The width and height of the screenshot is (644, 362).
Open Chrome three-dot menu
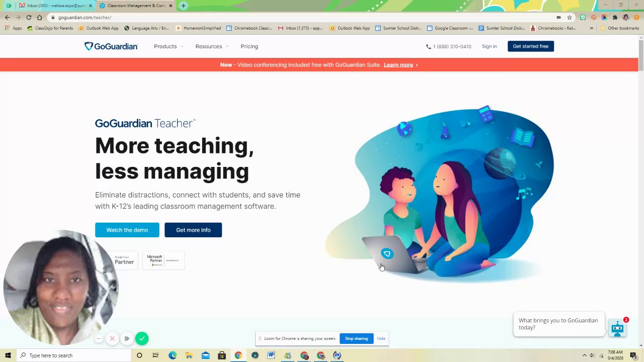(636, 17)
